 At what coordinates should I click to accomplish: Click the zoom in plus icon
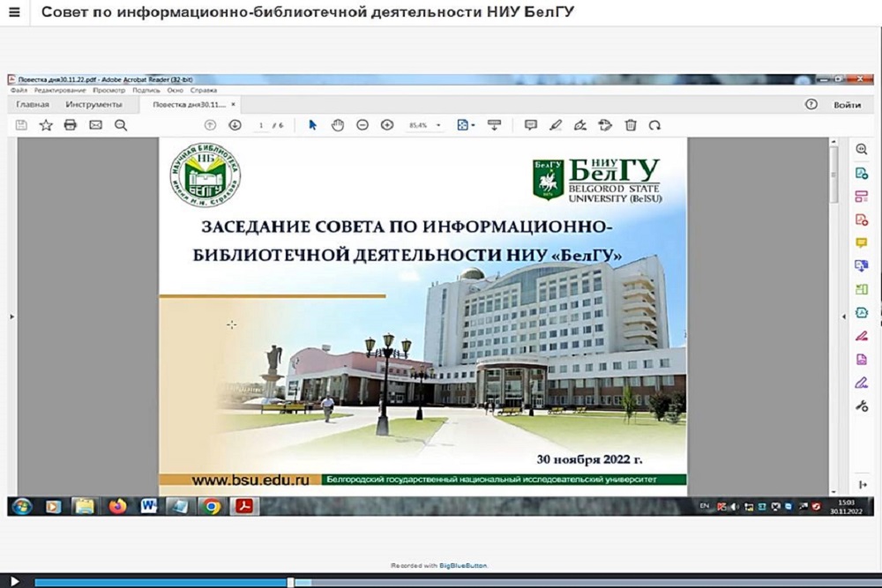[386, 125]
